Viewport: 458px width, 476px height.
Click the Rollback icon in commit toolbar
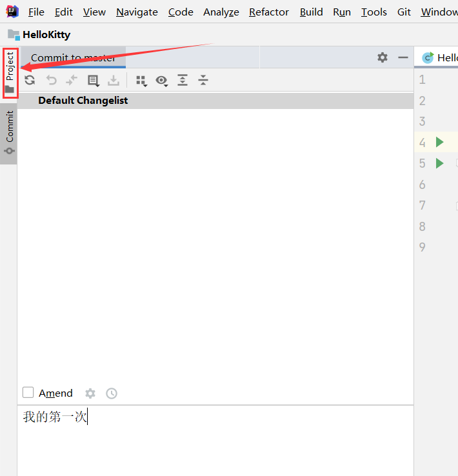pos(52,80)
